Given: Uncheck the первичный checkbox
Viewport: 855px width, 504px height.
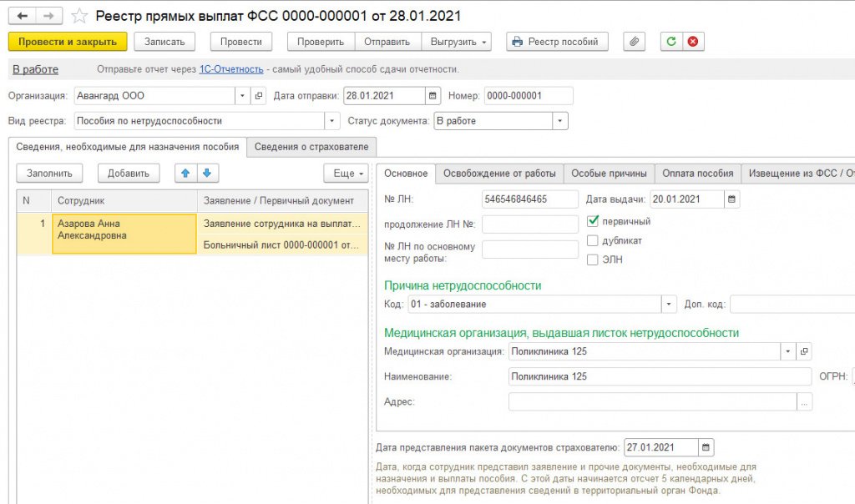Looking at the screenshot, I should pos(593,222).
